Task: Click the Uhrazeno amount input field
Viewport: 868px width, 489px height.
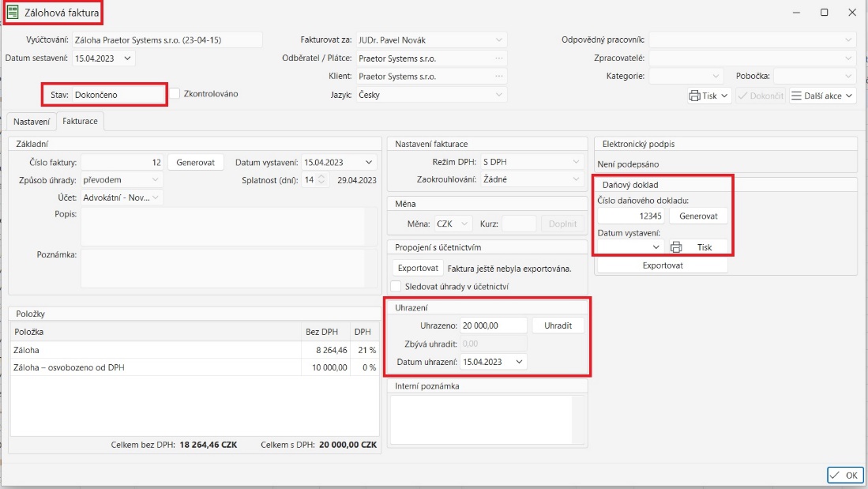Action: pyautogui.click(x=494, y=325)
